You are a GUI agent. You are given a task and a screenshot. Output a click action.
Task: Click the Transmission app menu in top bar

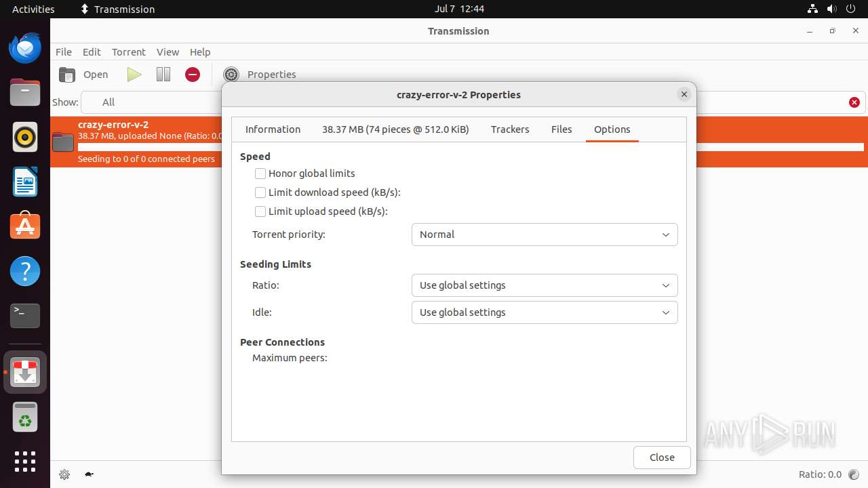(118, 9)
